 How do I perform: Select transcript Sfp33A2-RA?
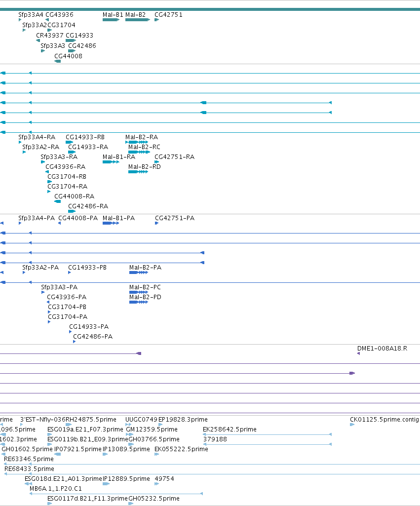point(40,147)
